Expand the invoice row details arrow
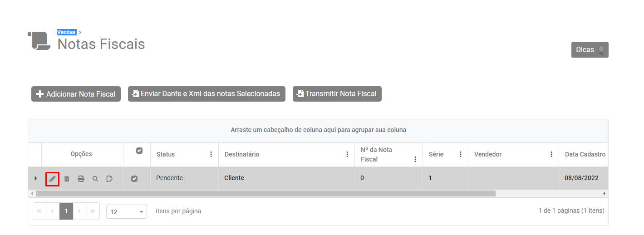Screen dimensions: 644x235 (x=36, y=178)
